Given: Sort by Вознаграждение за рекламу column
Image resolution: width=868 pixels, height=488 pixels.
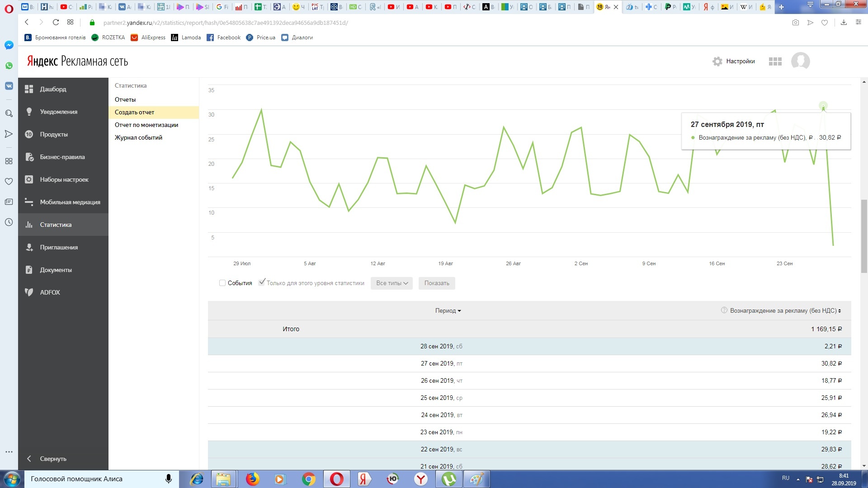Looking at the screenshot, I should pyautogui.click(x=785, y=311).
